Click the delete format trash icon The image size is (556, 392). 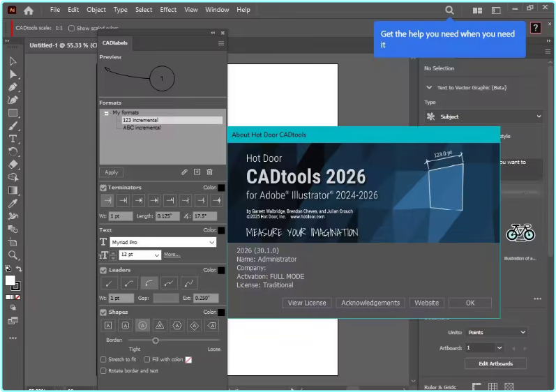(x=209, y=172)
